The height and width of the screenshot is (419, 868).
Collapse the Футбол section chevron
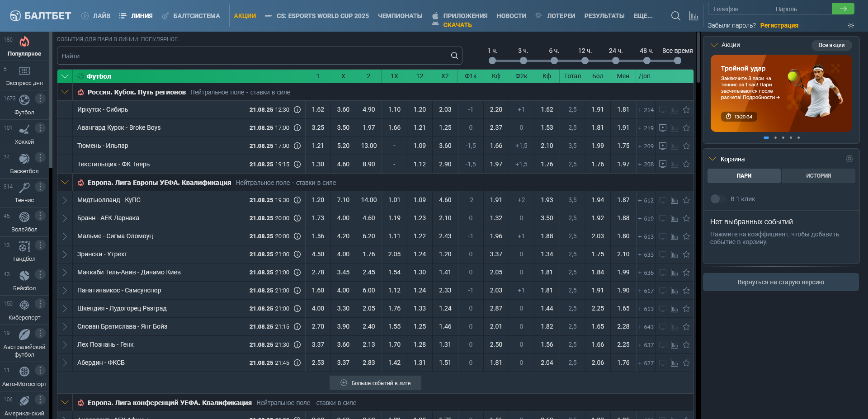coord(65,76)
